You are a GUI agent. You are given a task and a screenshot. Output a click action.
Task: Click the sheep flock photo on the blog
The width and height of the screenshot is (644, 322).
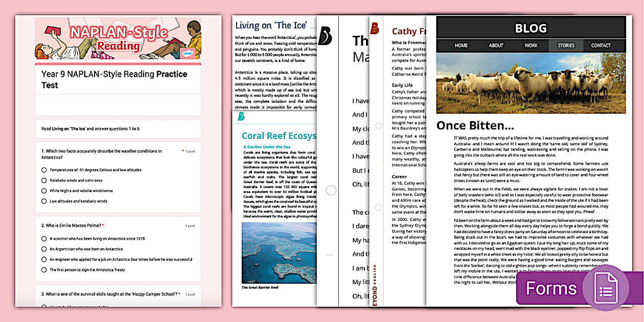(x=531, y=83)
